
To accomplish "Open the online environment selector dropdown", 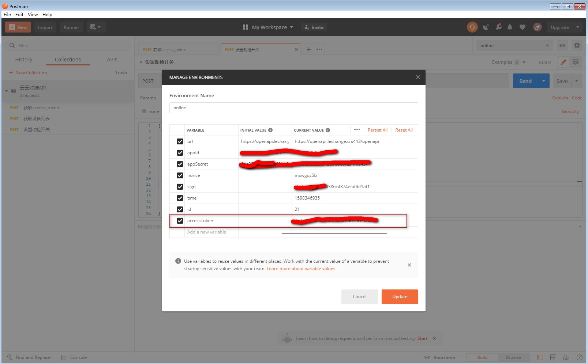I will (514, 46).
